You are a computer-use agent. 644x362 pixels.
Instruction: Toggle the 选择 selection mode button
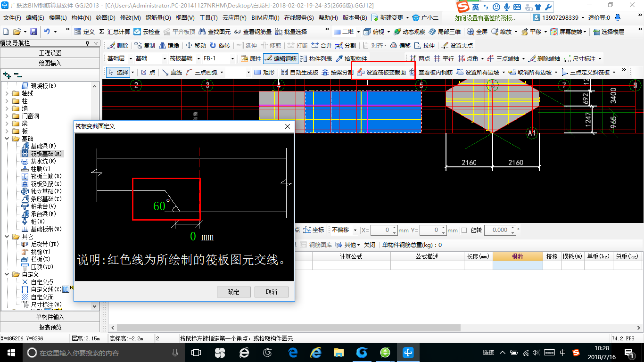(x=118, y=72)
